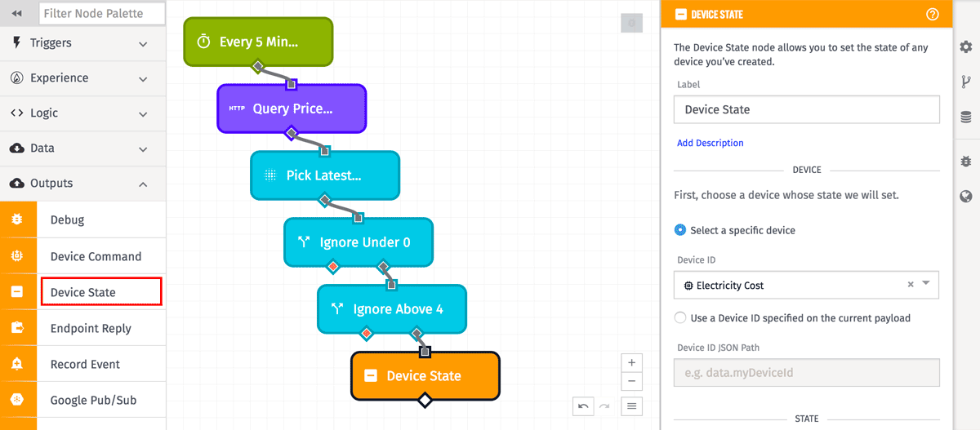Expand the Data palette section
This screenshot has width=980, height=430.
point(82,149)
